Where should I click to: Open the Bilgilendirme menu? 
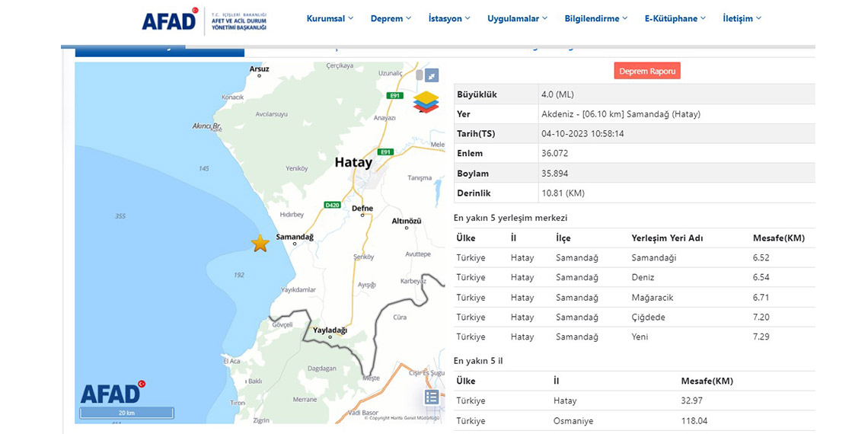click(596, 18)
